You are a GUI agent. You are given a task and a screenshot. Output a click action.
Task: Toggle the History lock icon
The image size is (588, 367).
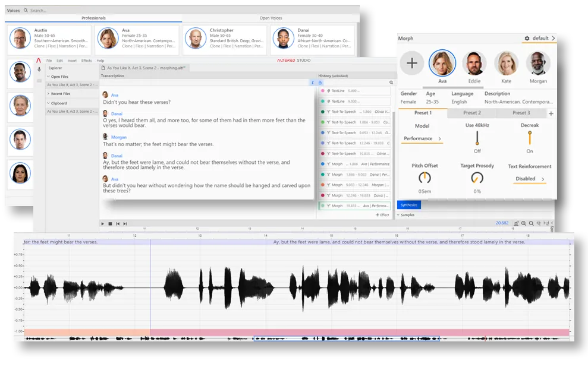coord(320,83)
